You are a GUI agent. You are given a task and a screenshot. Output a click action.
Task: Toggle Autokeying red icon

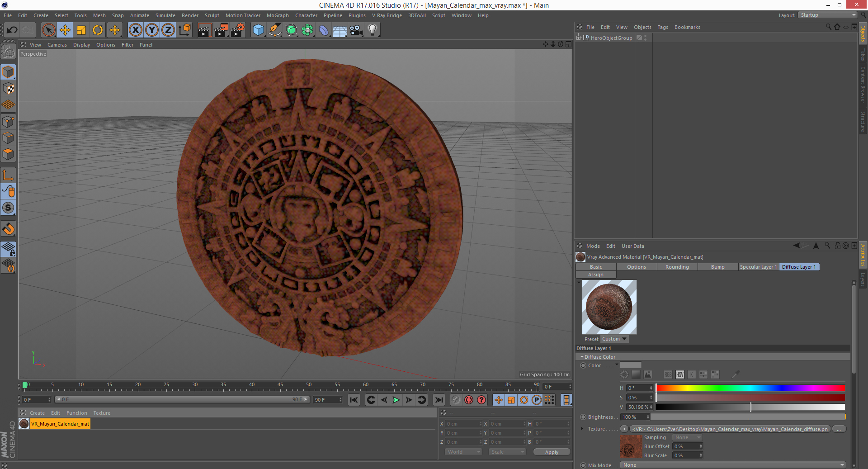tap(469, 400)
